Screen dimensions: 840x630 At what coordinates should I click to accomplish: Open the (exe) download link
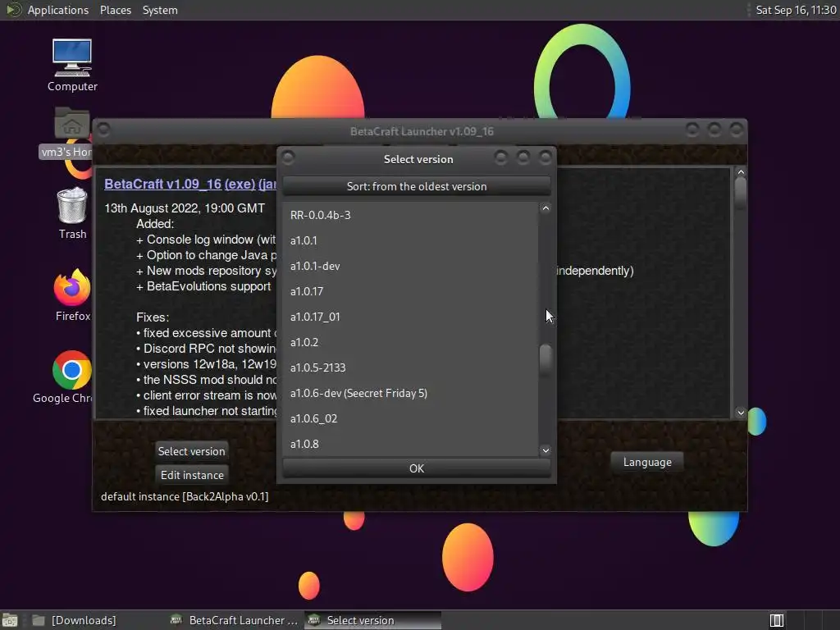tap(240, 184)
